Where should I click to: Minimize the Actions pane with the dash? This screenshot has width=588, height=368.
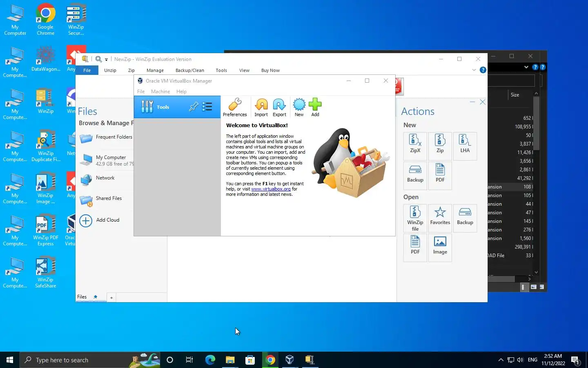pyautogui.click(x=472, y=102)
